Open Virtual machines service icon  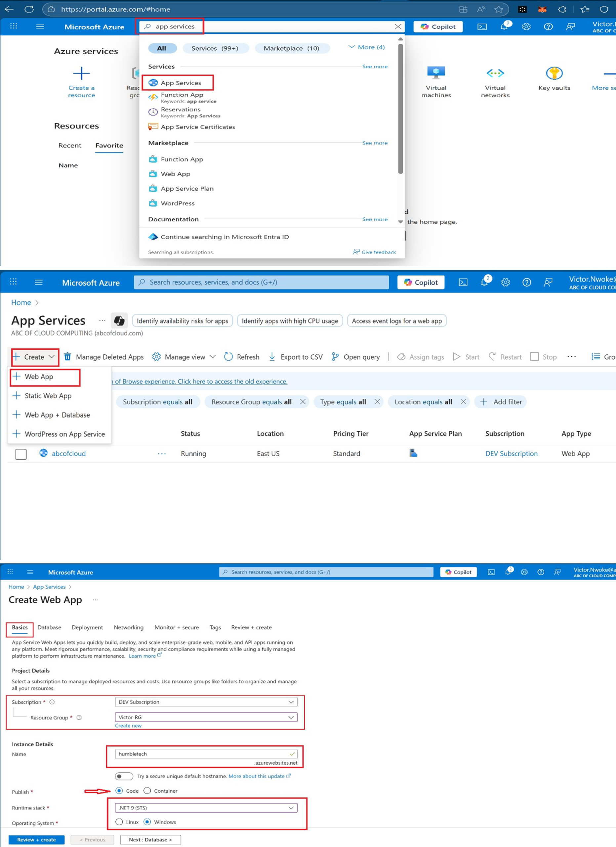point(436,73)
